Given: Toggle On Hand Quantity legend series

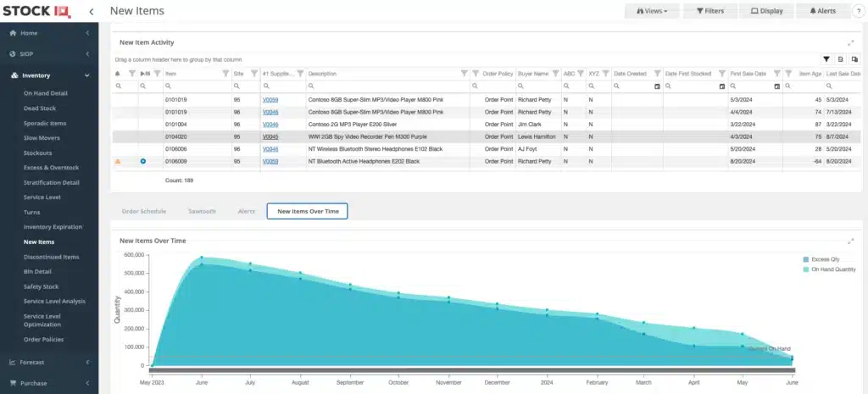Looking at the screenshot, I should pyautogui.click(x=829, y=269).
